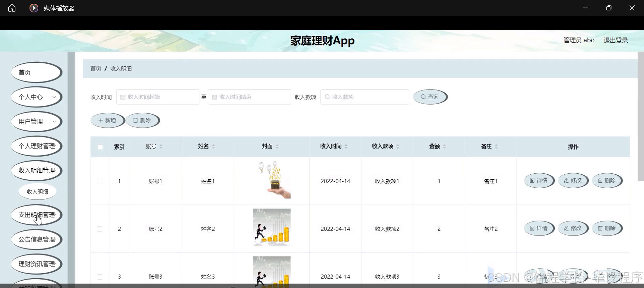The image size is (644, 288).
Task: Click the 收入款项1 cell
Action: point(387,181)
